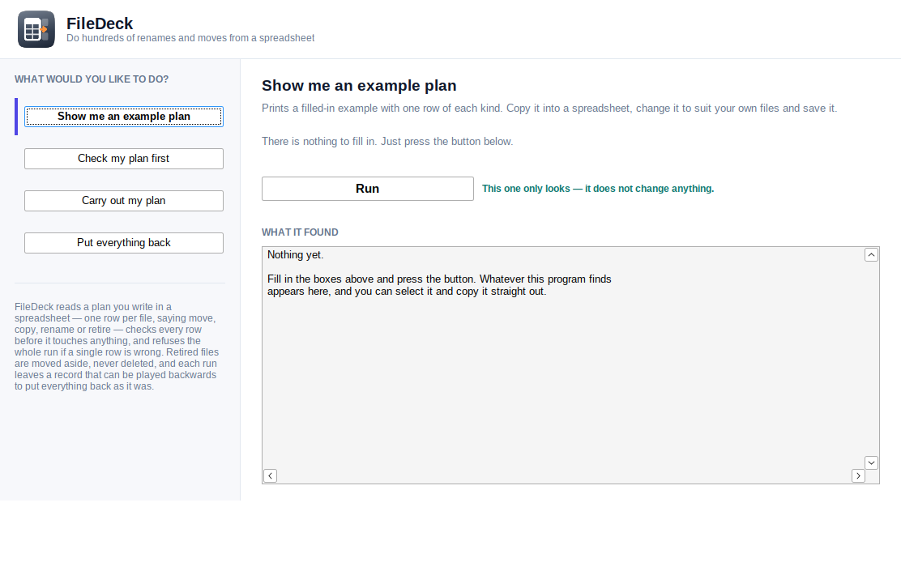Choose 'Carry out my plan' action
The height and width of the screenshot is (588, 901).
[x=123, y=200]
